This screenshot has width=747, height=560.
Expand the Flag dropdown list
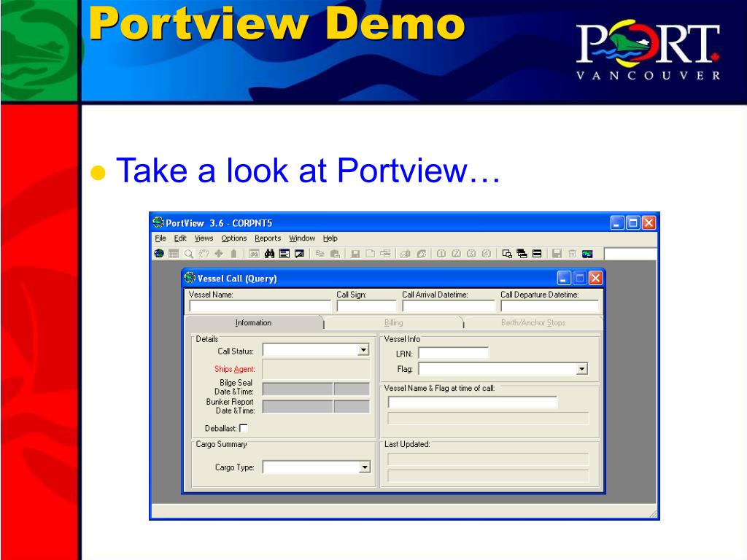click(x=581, y=369)
